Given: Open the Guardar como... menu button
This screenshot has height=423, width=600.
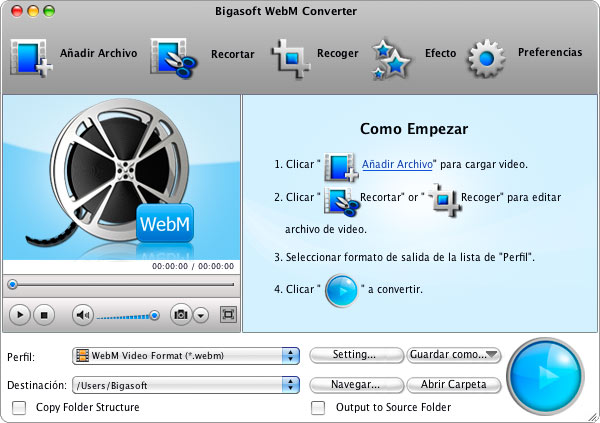Looking at the screenshot, I should tap(454, 355).
